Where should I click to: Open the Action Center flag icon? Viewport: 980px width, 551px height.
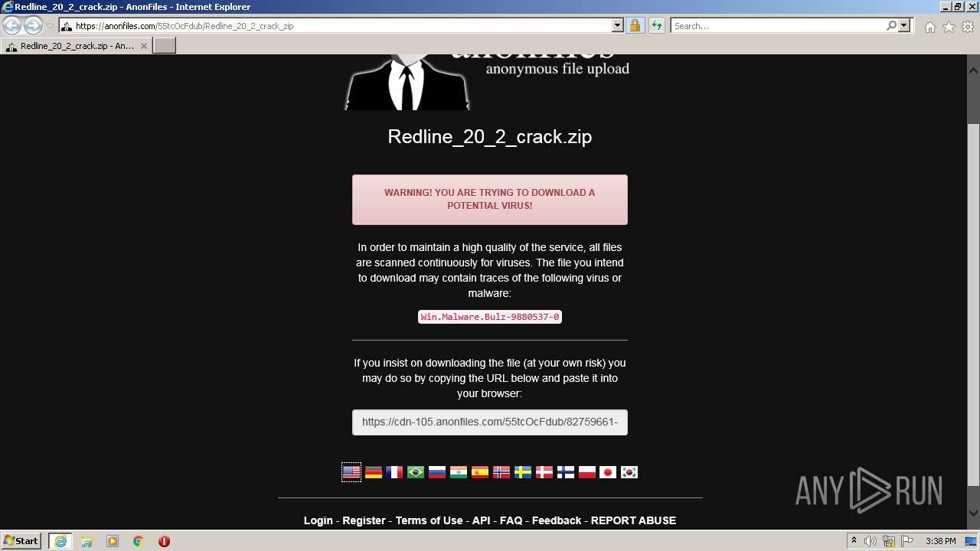pyautogui.click(x=907, y=541)
